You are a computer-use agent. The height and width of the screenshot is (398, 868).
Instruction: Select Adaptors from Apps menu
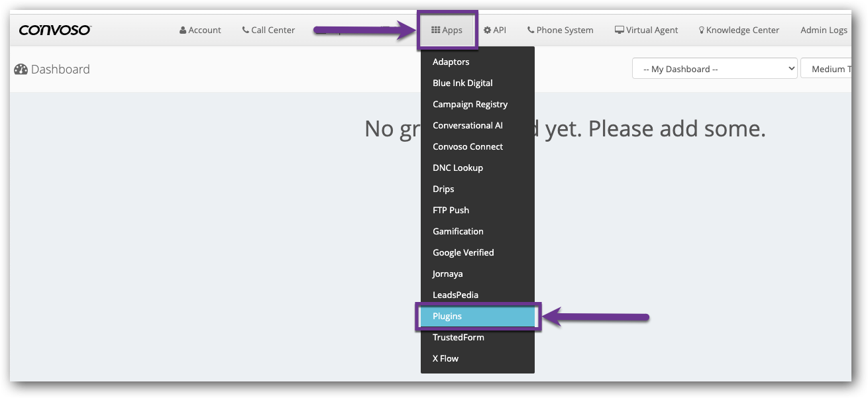(451, 62)
